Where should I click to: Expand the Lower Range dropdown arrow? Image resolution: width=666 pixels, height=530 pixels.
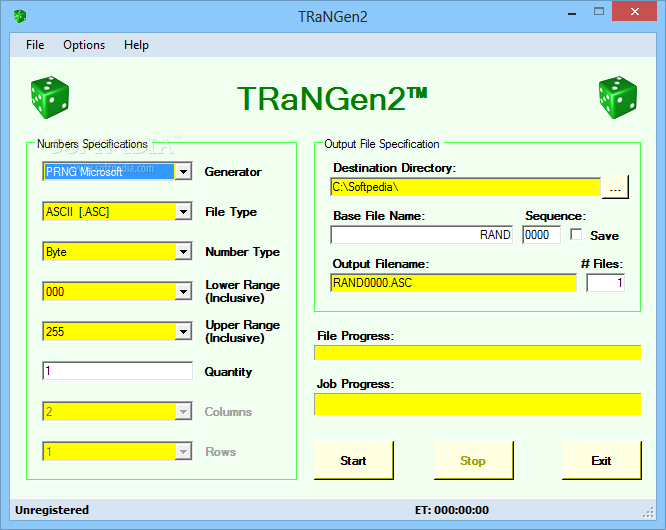pyautogui.click(x=183, y=291)
